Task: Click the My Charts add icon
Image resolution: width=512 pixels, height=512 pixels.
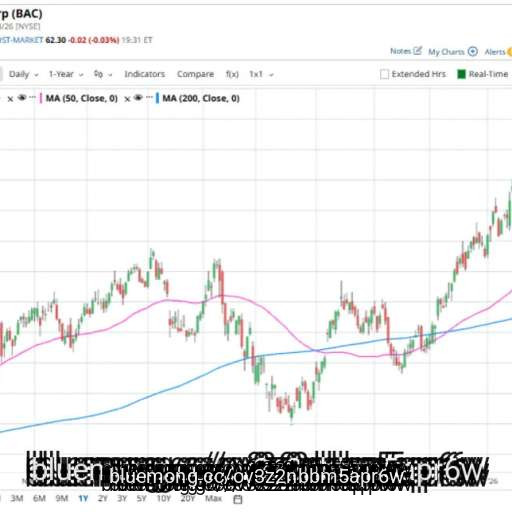Action: [473, 52]
